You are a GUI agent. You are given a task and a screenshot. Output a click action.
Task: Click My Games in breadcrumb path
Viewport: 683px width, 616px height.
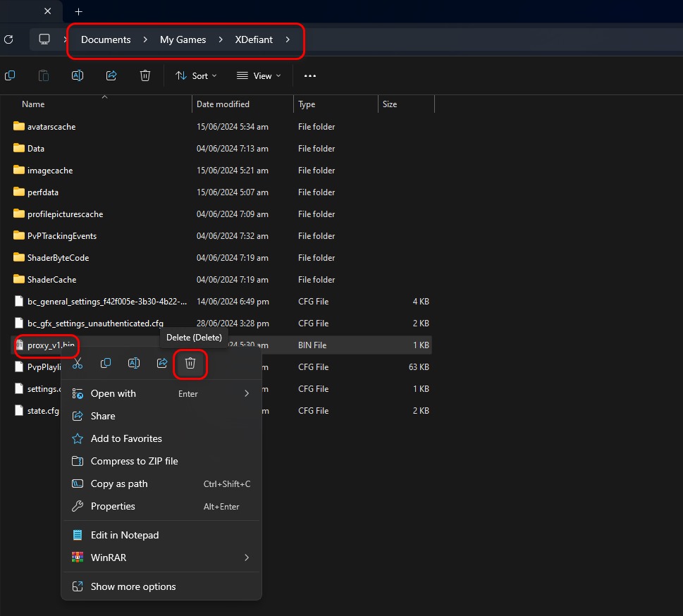(183, 39)
